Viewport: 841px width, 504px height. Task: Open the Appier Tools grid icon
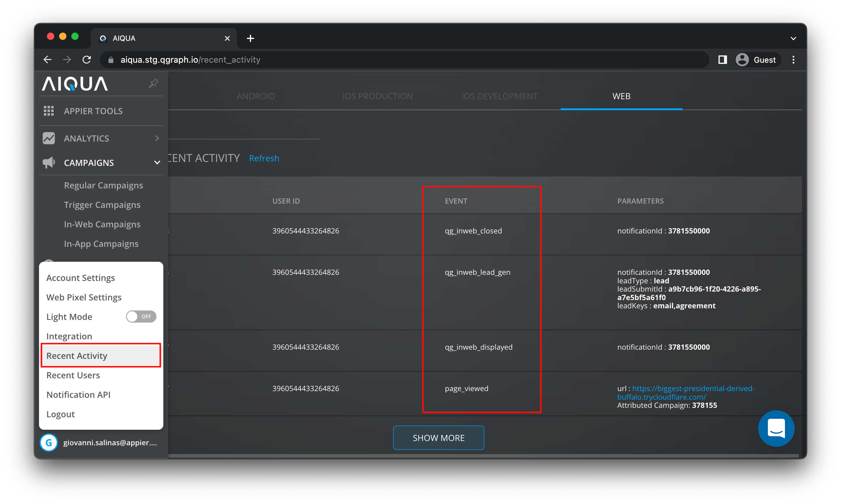49,111
